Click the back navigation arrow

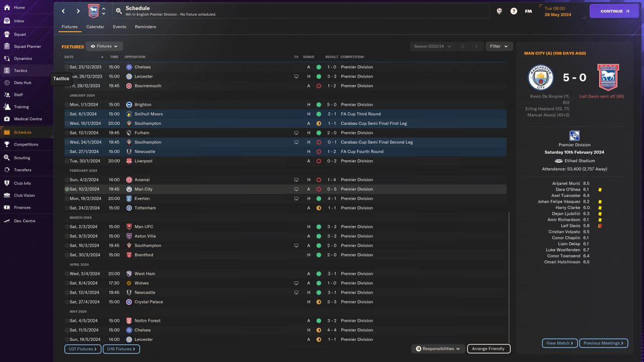(63, 11)
